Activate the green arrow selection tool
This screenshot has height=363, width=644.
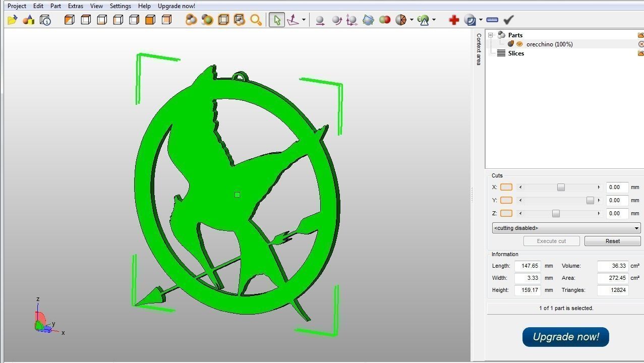click(276, 20)
